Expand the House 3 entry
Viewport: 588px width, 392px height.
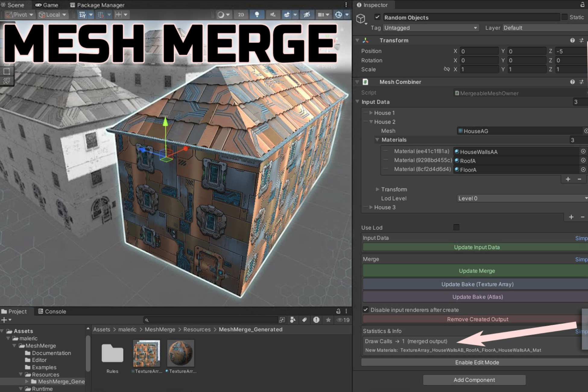tap(371, 207)
